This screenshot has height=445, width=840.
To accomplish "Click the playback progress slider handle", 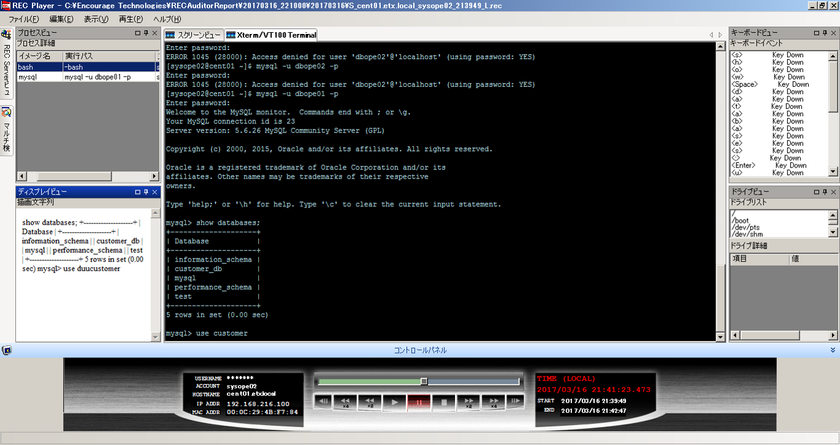I will (424, 381).
